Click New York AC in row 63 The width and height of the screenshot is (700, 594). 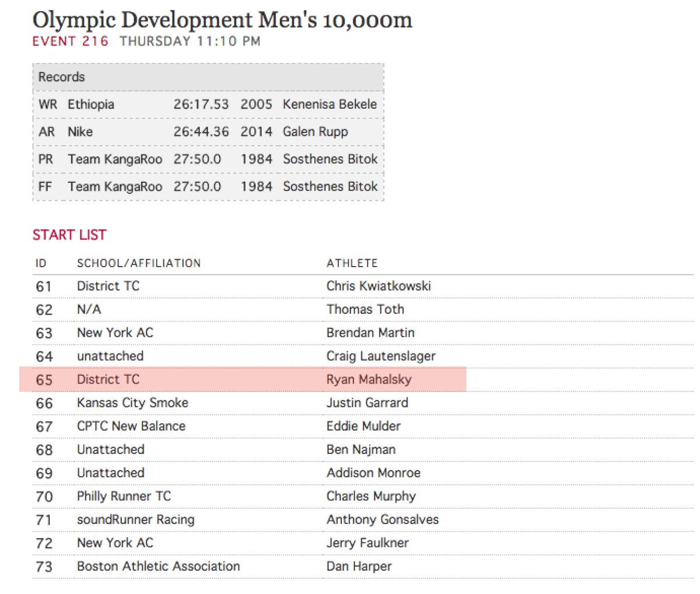click(x=115, y=333)
